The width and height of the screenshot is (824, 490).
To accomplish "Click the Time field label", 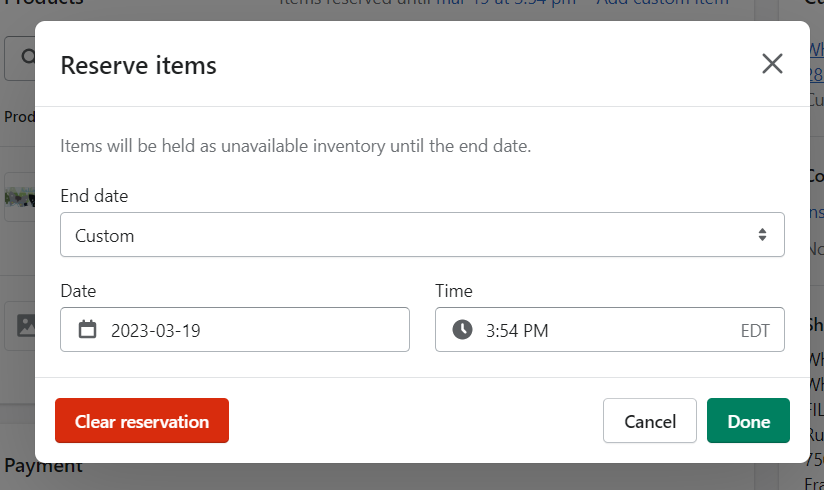I will (454, 291).
